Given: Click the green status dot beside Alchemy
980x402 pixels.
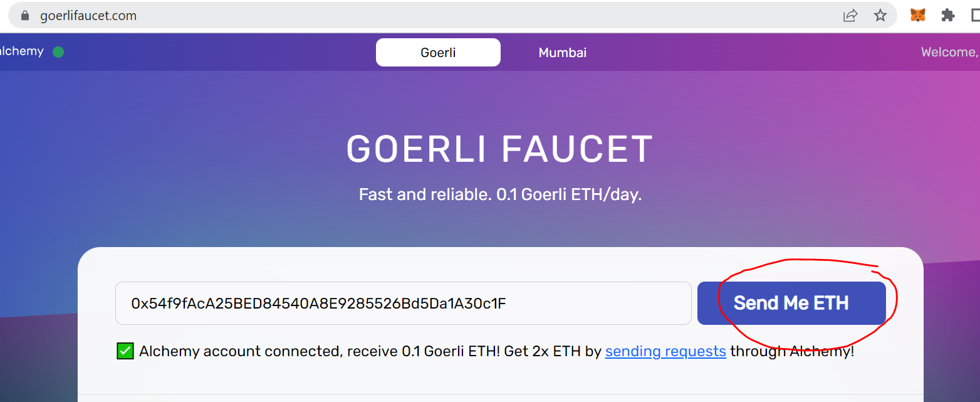Looking at the screenshot, I should [58, 52].
